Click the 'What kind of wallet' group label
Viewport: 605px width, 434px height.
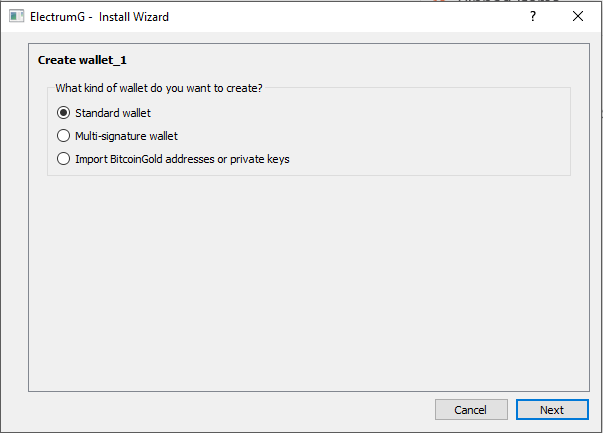coord(158,88)
